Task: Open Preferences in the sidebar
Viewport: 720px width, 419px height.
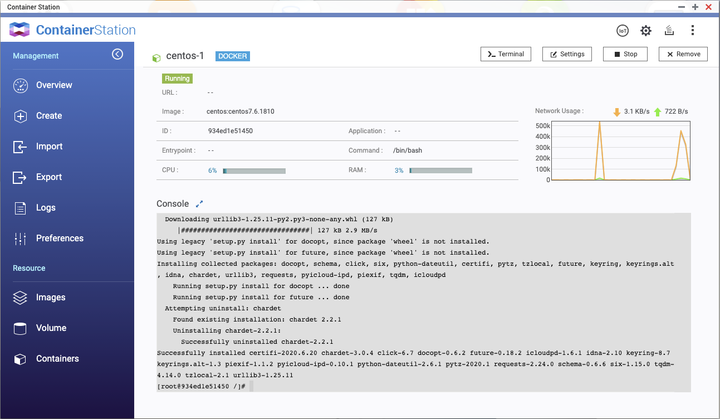Action: click(60, 238)
